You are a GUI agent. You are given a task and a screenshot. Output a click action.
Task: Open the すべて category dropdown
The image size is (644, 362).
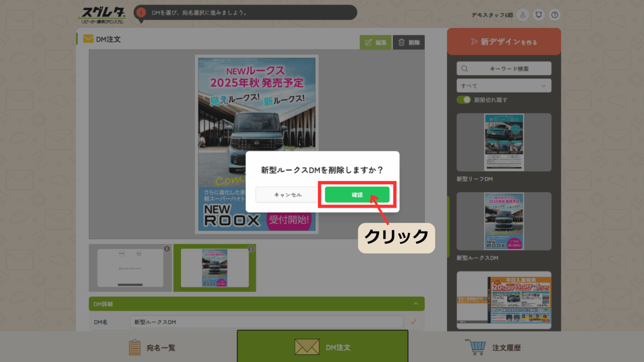504,86
